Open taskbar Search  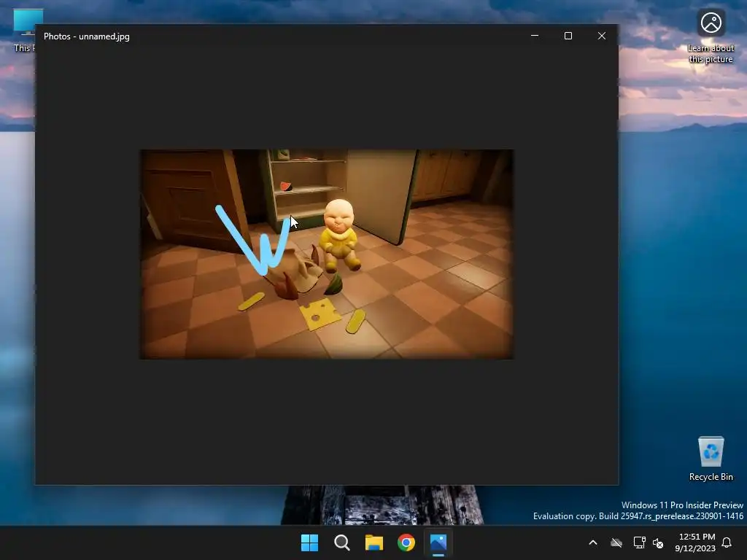click(341, 542)
